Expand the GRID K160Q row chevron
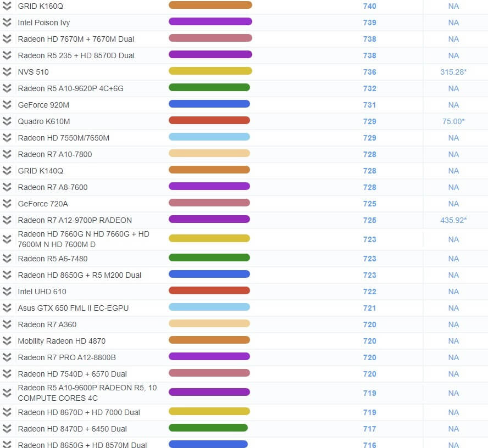Image resolution: width=488 pixels, height=448 pixels. pyautogui.click(x=7, y=6)
